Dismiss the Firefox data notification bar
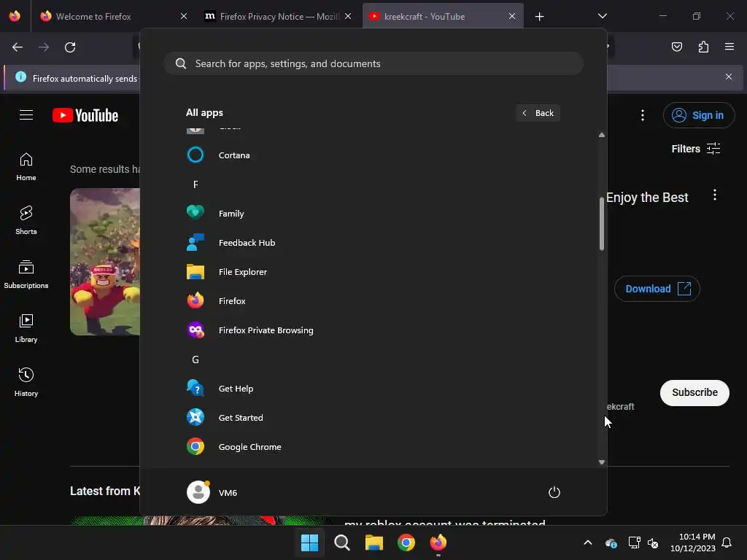 click(729, 77)
